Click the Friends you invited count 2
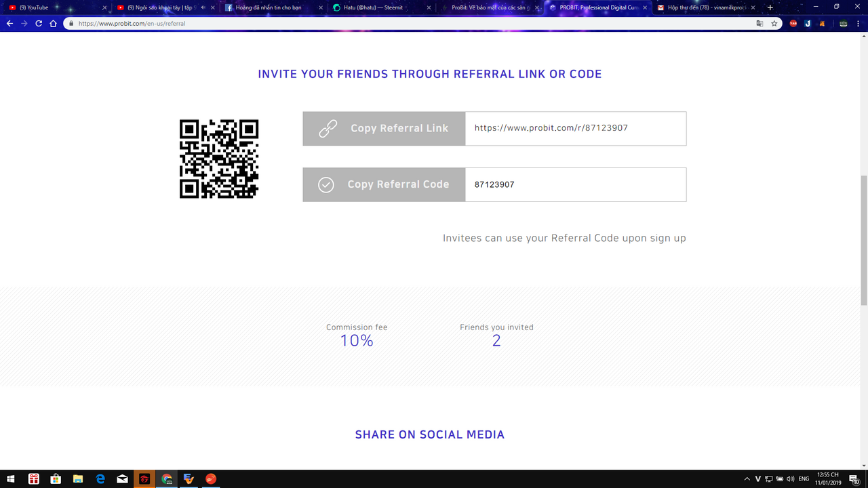 click(496, 341)
